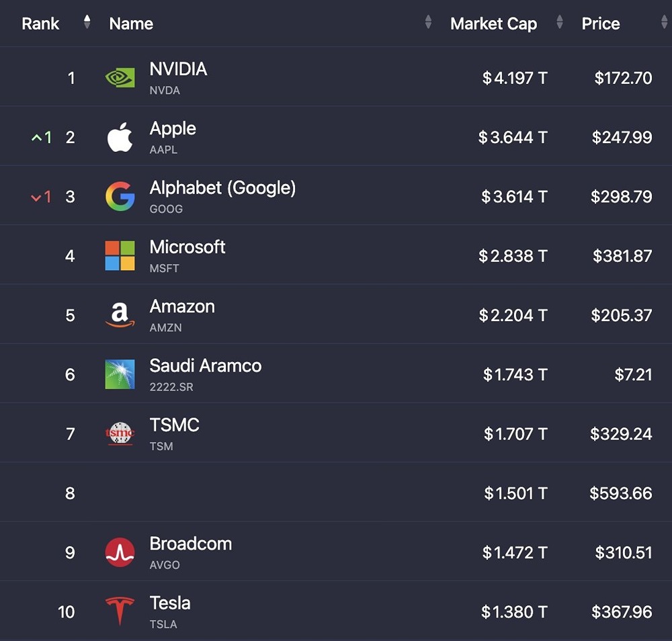Click the Saudi Aramco logo
Image resolution: width=672 pixels, height=641 pixels.
tap(120, 374)
